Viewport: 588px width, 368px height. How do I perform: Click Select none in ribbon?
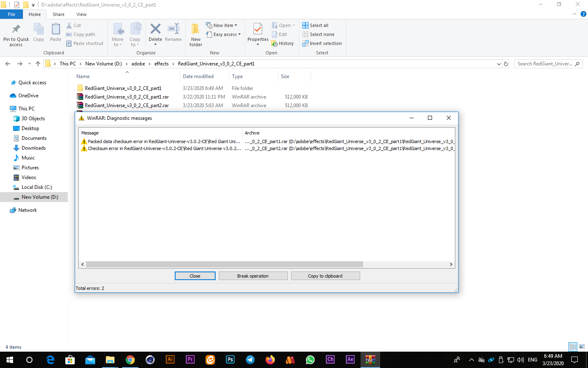[x=318, y=34]
